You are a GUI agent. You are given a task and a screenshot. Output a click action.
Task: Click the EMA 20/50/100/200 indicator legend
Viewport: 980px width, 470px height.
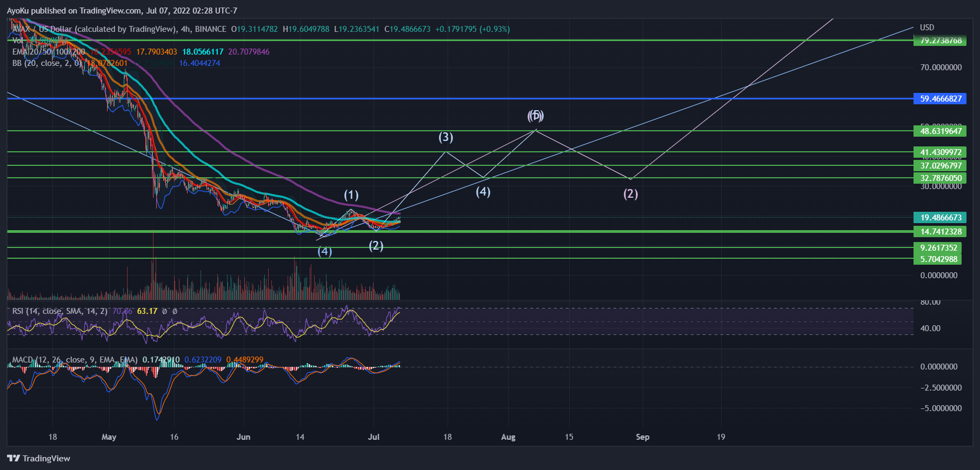[49, 52]
